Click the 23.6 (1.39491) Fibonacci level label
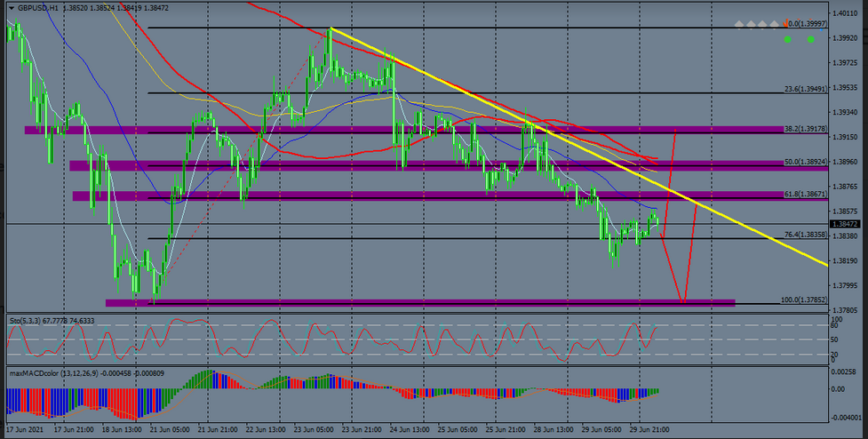 click(x=807, y=89)
